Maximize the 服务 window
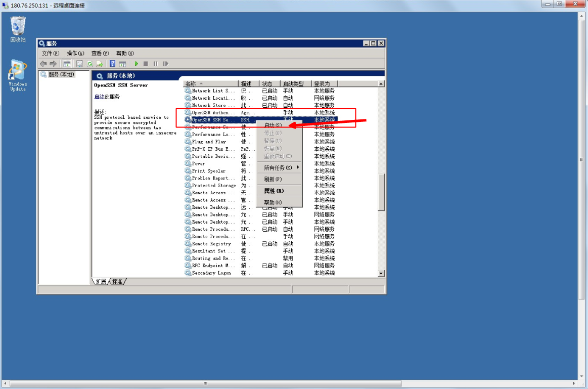The image size is (588, 389). (373, 44)
